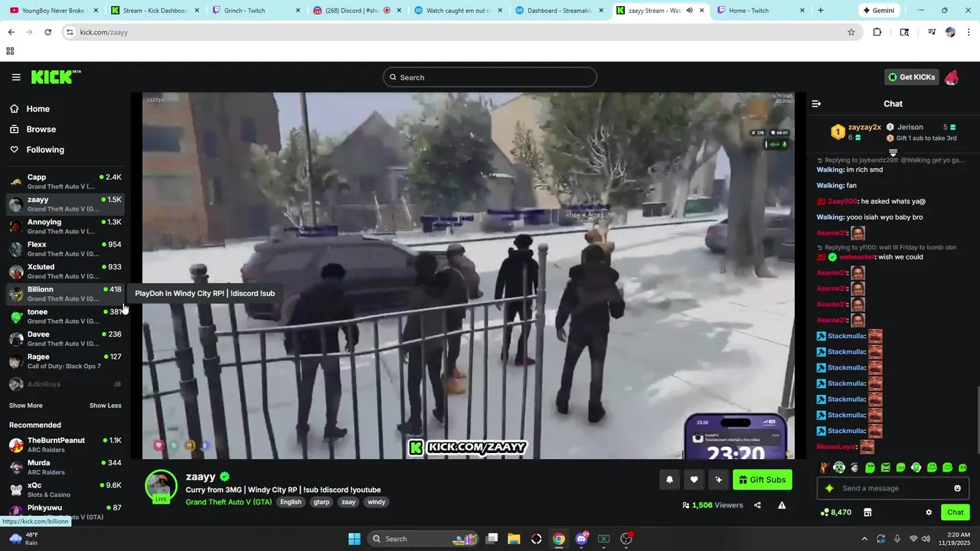The height and width of the screenshot is (551, 980).
Task: Open xQc recommended channel
Action: pyautogui.click(x=65, y=490)
